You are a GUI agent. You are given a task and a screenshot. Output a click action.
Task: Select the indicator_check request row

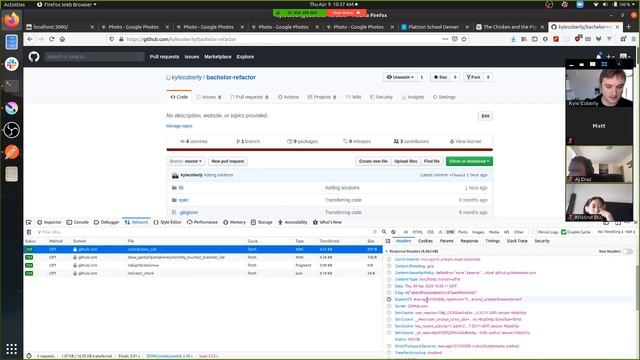point(203,273)
